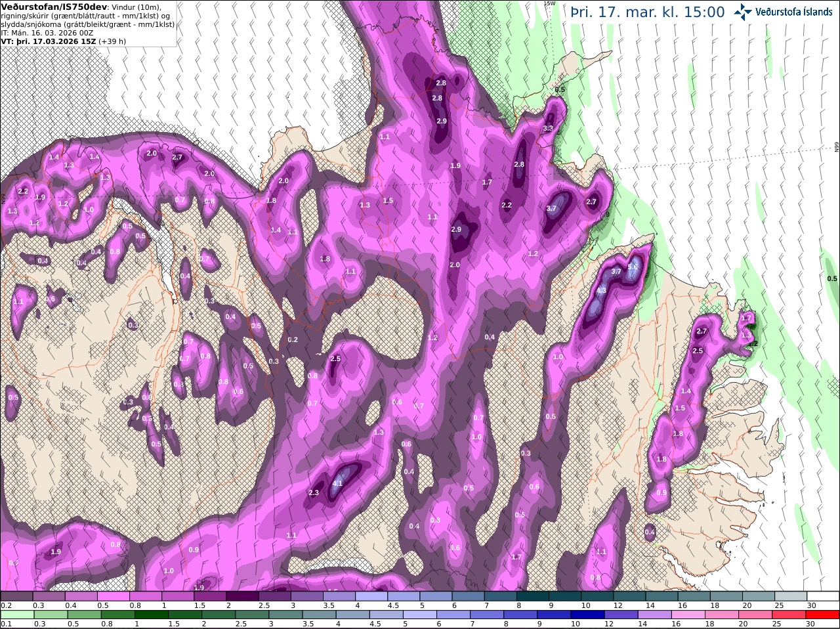Click the 15W longitude marker at top
840x629 pixels.
[x=550, y=3]
